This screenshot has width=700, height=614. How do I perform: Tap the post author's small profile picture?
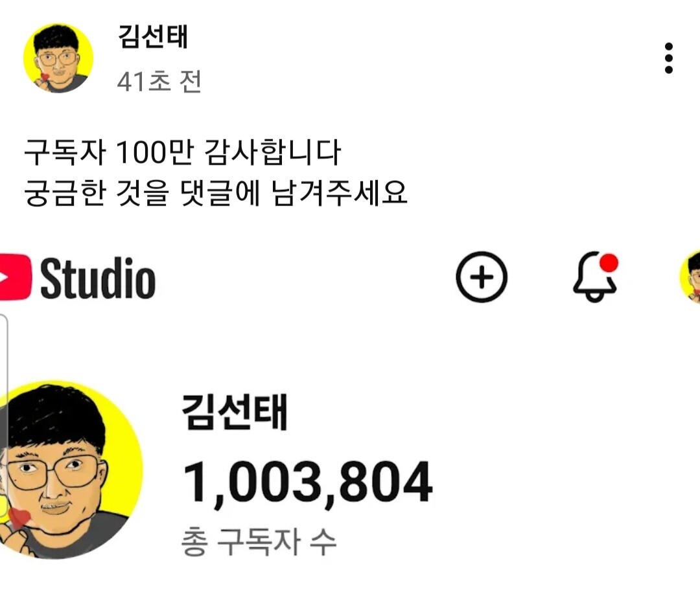coord(58,58)
